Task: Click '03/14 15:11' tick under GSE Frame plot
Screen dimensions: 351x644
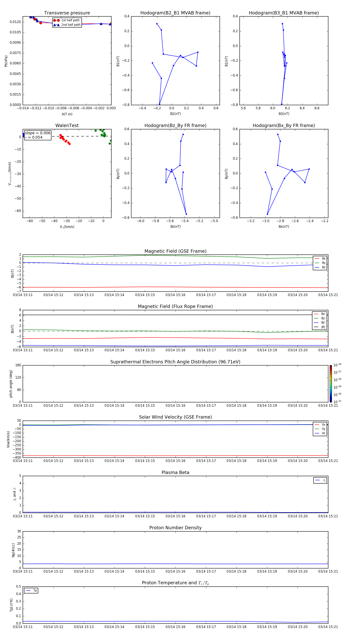Action: pyautogui.click(x=23, y=295)
